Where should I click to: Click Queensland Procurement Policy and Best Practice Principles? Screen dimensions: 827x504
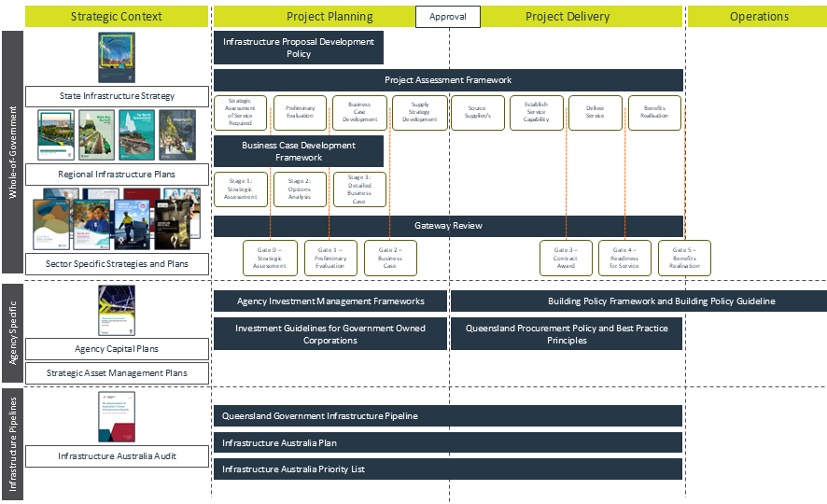[x=567, y=334]
